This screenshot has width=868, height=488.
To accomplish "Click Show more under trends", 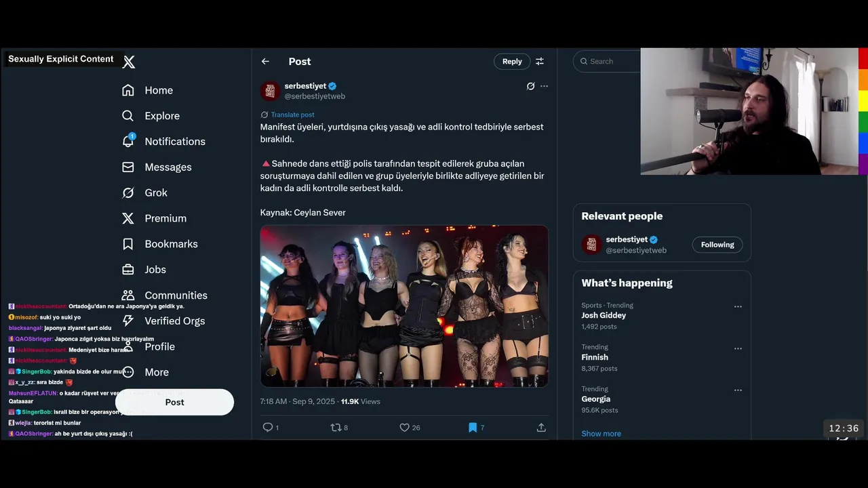I will pos(601,433).
